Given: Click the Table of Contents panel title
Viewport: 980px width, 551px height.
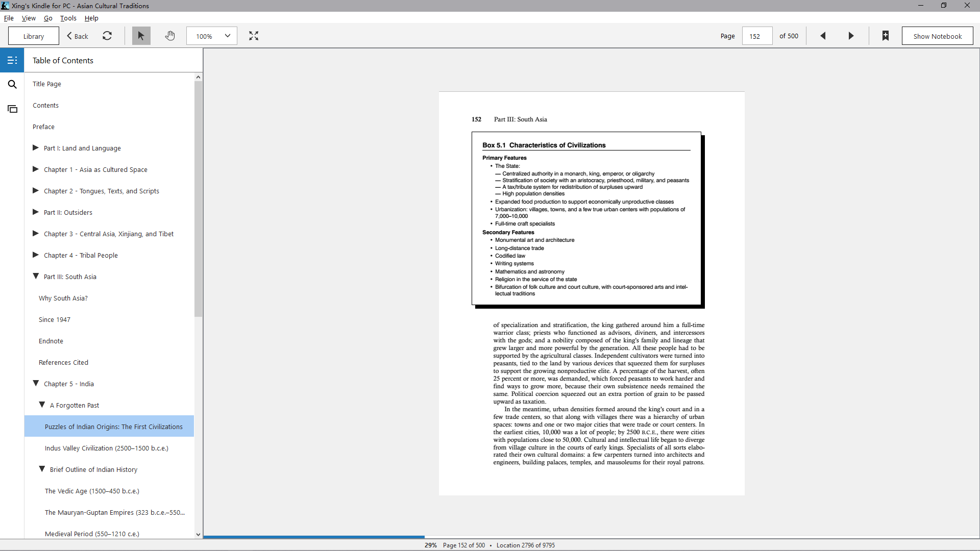Looking at the screenshot, I should click(x=63, y=60).
